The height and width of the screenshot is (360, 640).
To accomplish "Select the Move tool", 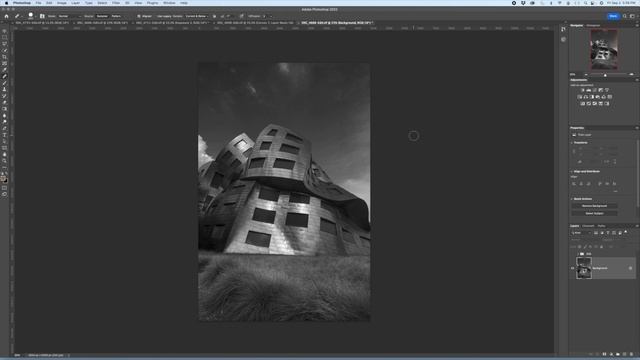I will tap(4, 31).
